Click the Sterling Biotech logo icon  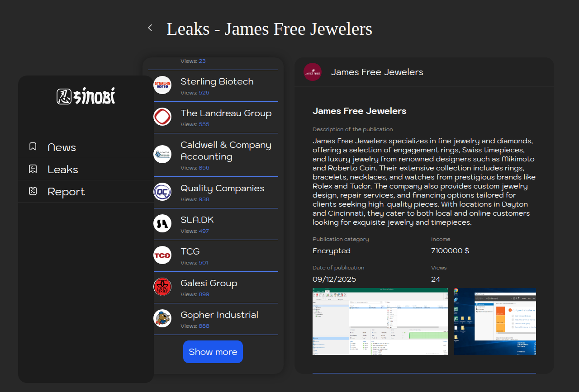tap(162, 85)
